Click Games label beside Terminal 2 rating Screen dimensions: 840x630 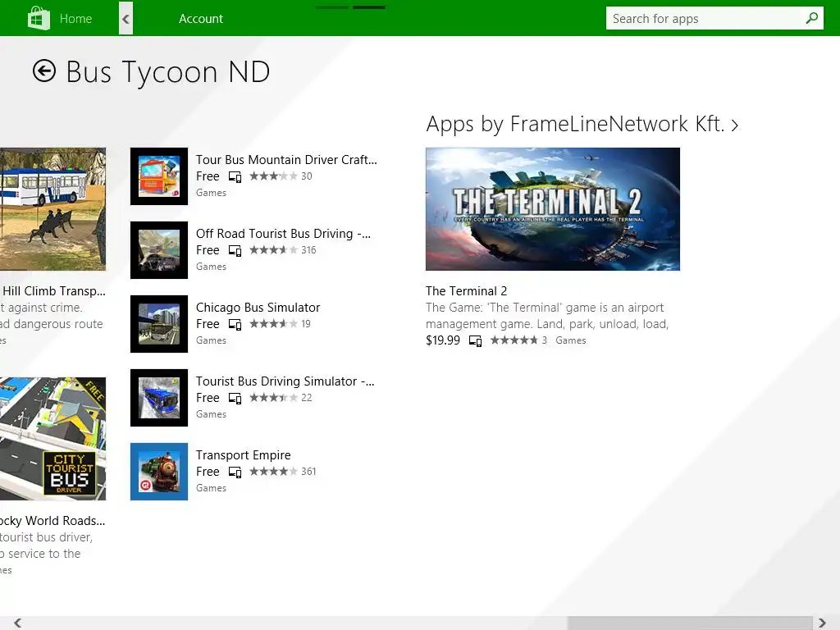(571, 340)
